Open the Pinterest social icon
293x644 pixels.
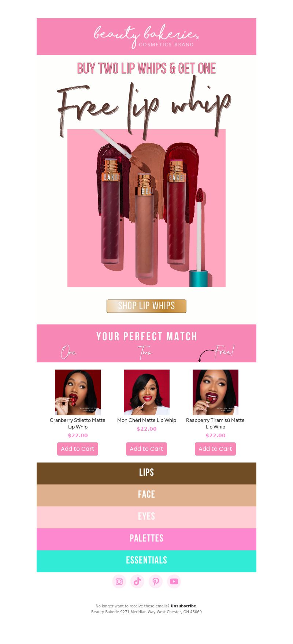tap(156, 581)
